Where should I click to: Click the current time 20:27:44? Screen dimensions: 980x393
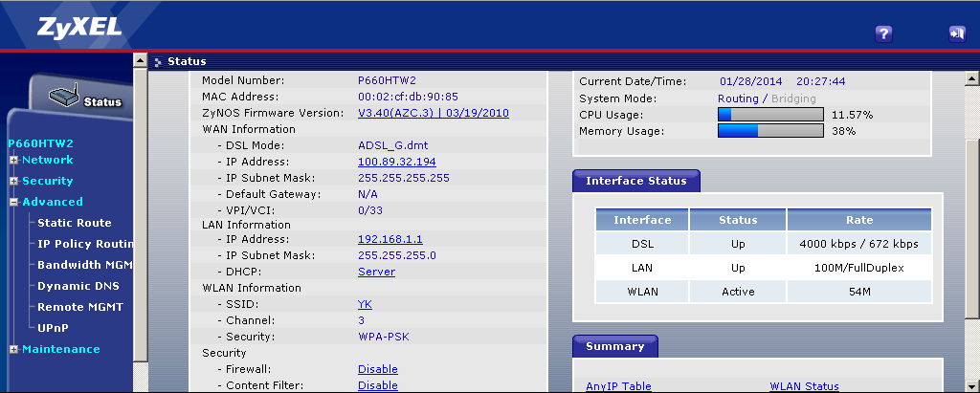(x=820, y=81)
